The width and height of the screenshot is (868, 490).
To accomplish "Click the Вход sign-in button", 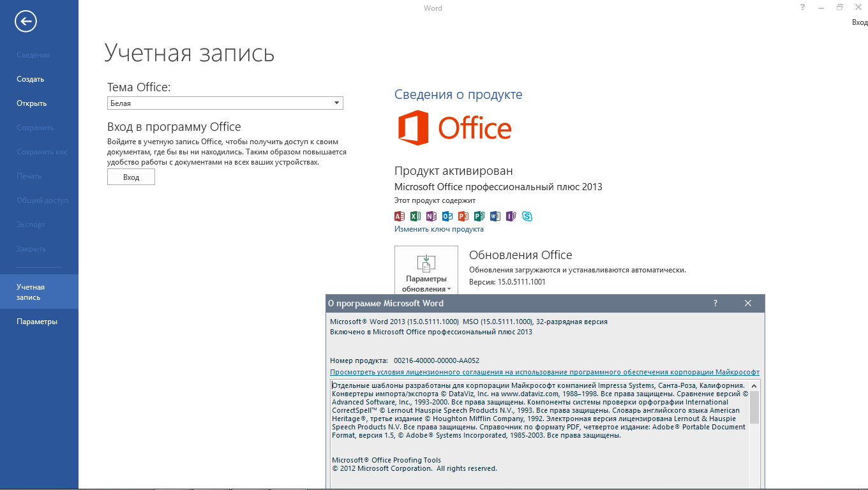I will (131, 177).
